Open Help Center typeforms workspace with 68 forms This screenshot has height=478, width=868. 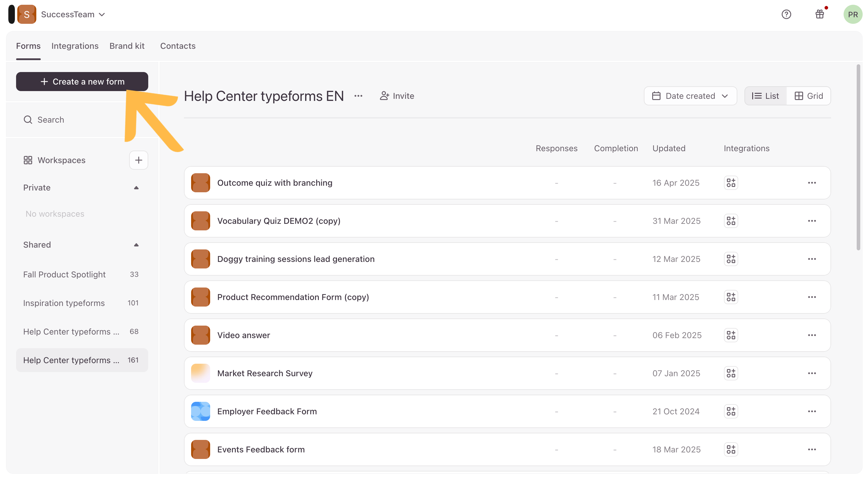82,332
